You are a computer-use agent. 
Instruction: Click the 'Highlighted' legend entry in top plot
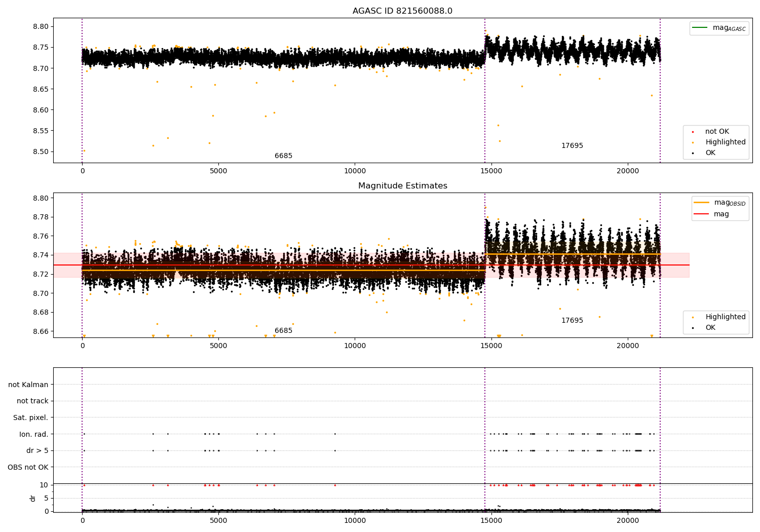(725, 142)
